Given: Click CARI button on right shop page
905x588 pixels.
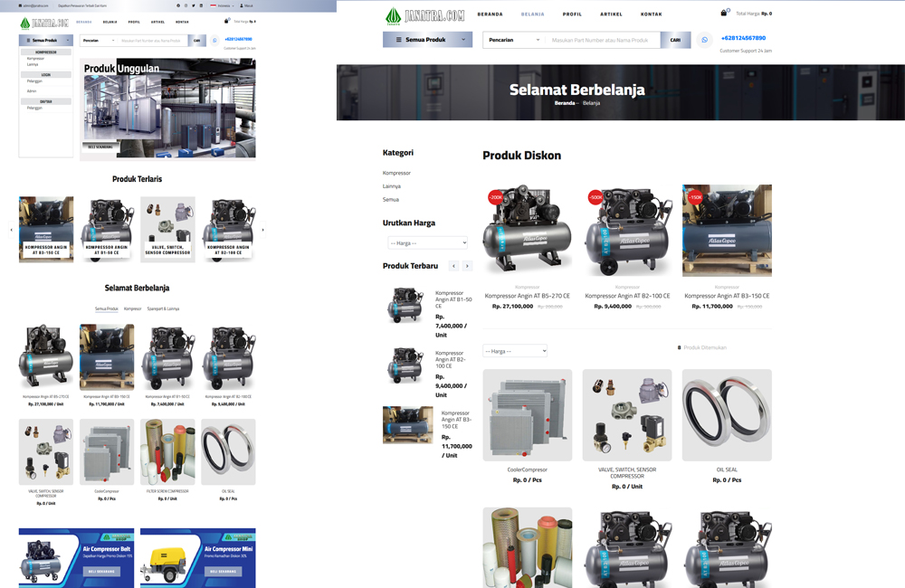Looking at the screenshot, I should pos(675,40).
